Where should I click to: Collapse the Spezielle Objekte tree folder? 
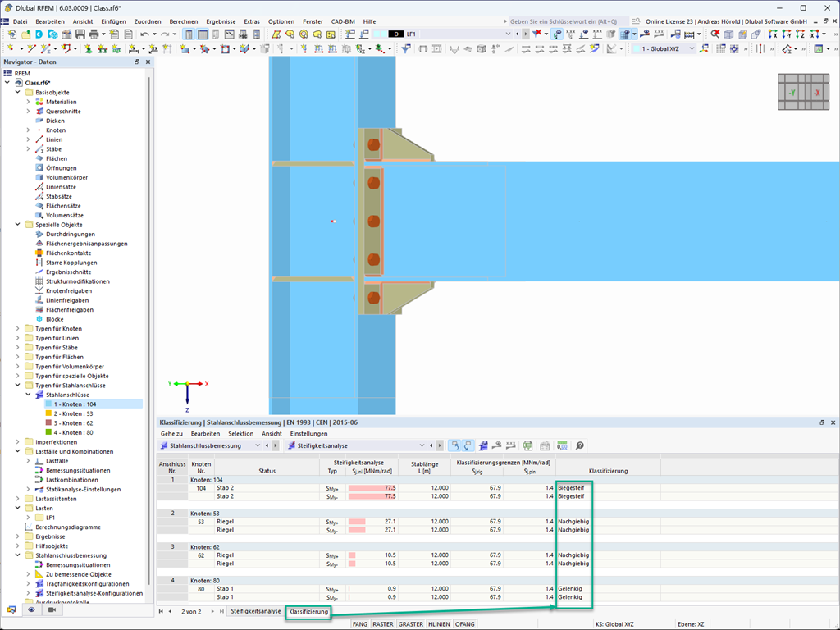pos(18,225)
